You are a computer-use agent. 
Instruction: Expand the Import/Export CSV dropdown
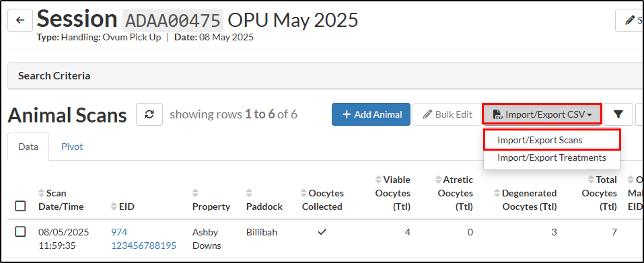point(542,114)
